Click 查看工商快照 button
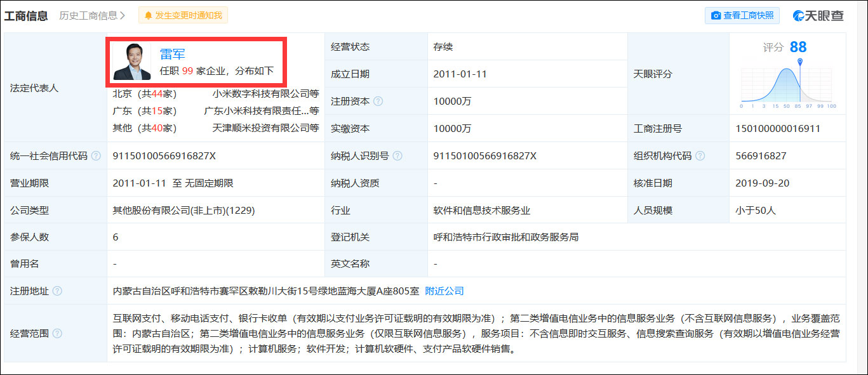This screenshot has width=868, height=375. 742,15
